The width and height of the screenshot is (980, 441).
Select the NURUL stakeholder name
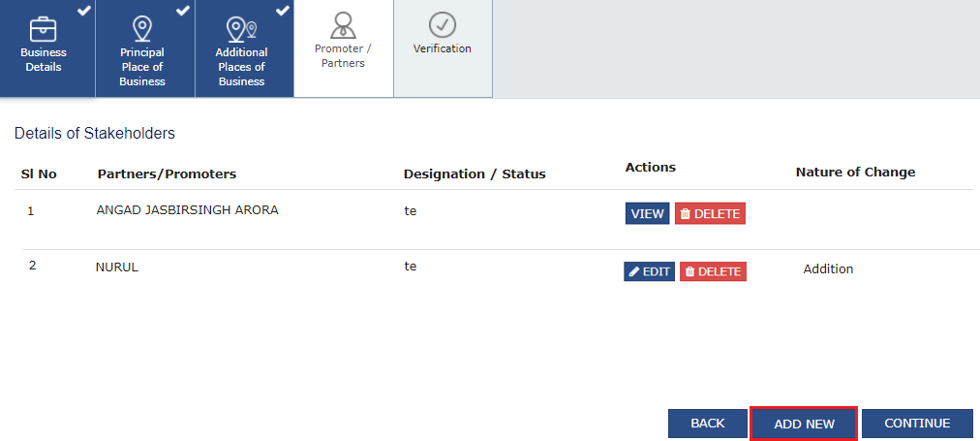click(117, 267)
